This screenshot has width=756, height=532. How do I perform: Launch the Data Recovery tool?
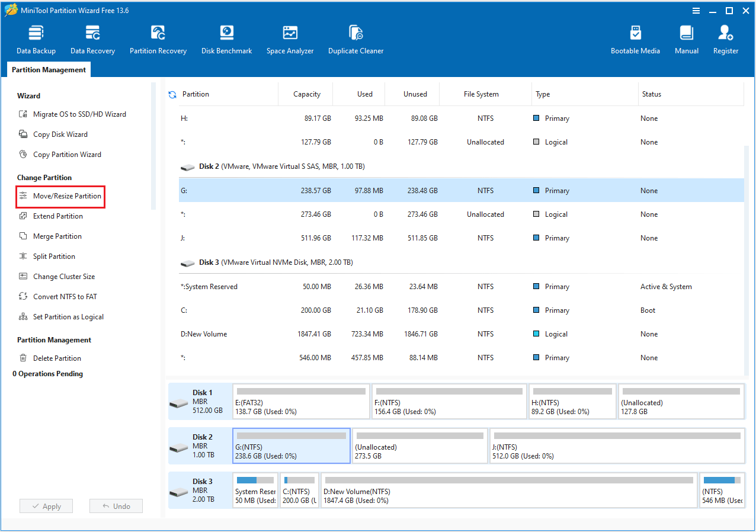tap(92, 40)
